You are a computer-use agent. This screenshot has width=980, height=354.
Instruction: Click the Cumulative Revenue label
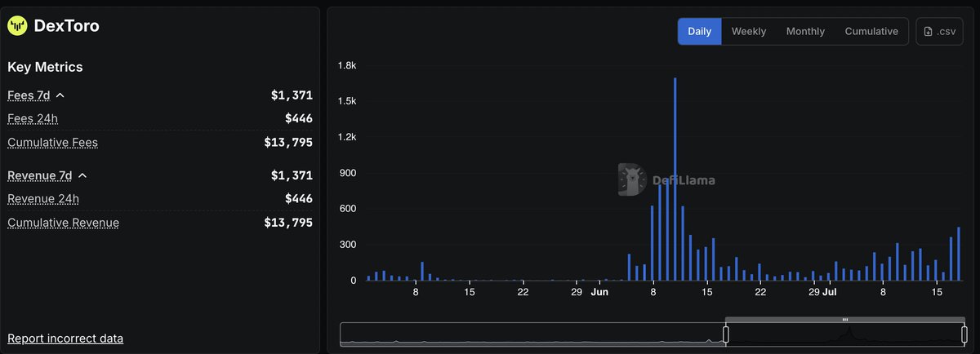coord(63,223)
